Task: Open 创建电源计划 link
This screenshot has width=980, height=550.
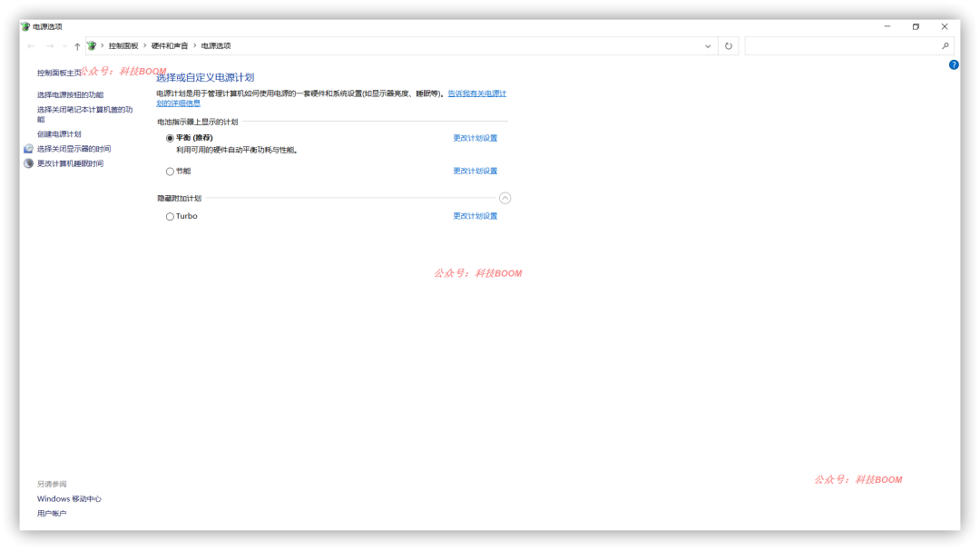Action: (59, 134)
